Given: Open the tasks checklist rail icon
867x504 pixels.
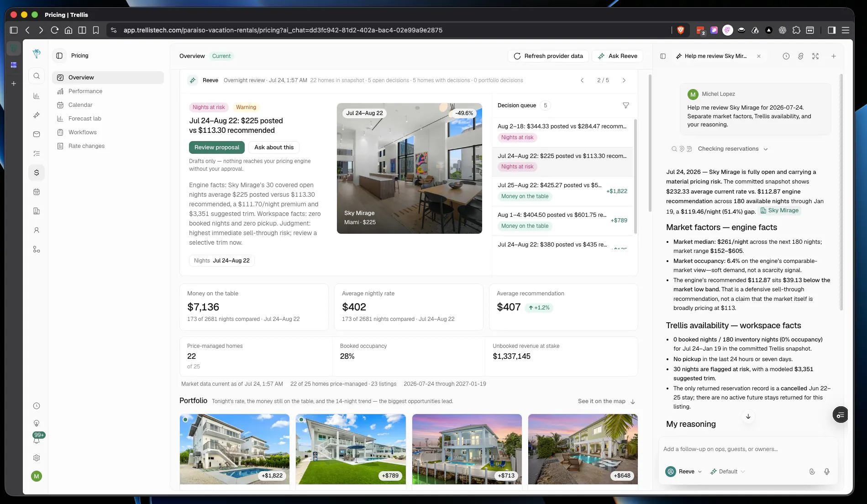Looking at the screenshot, I should (x=37, y=153).
